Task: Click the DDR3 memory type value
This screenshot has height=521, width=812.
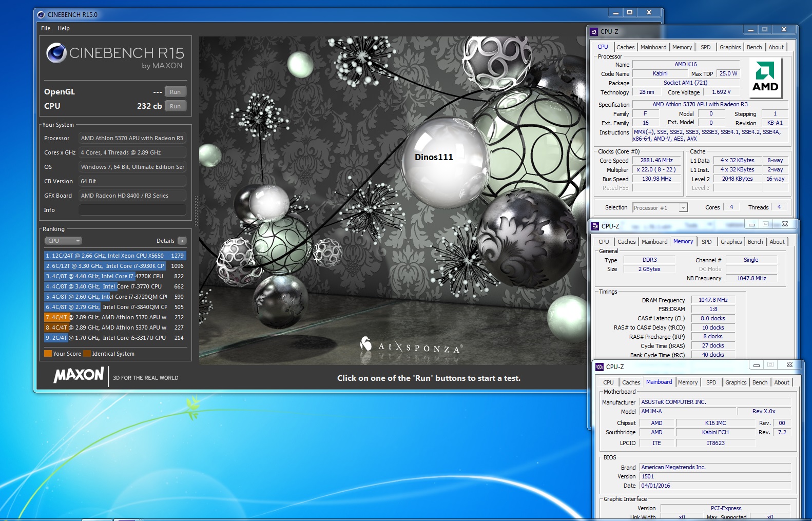Action: (x=650, y=260)
